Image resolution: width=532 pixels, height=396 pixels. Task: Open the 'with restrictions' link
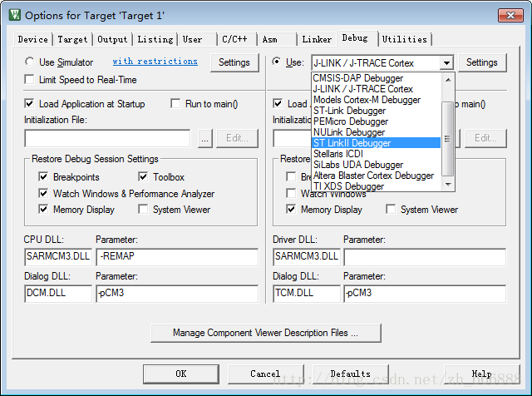tap(155, 61)
